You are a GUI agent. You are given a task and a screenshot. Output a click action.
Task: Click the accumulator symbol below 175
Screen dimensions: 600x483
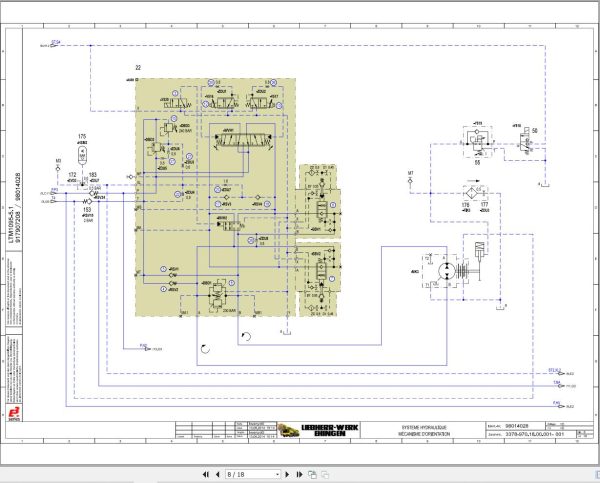click(82, 155)
